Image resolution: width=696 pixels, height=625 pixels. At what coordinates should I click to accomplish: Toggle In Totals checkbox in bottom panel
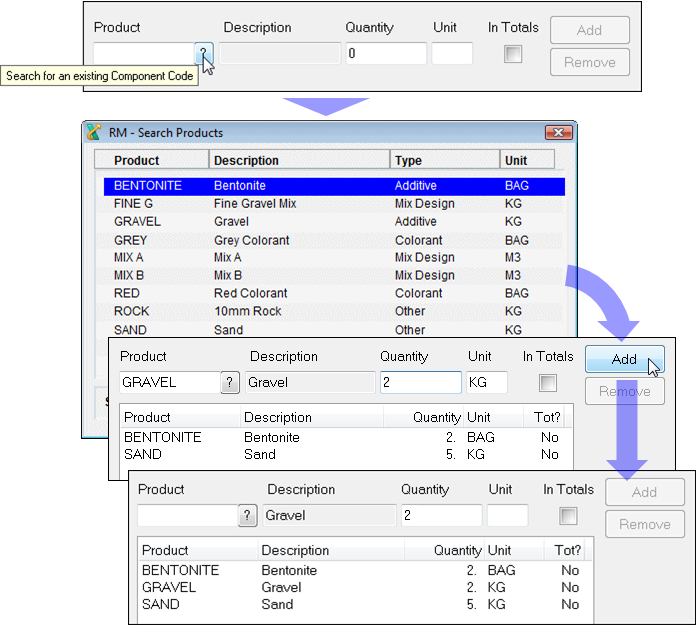pyautogui.click(x=568, y=516)
